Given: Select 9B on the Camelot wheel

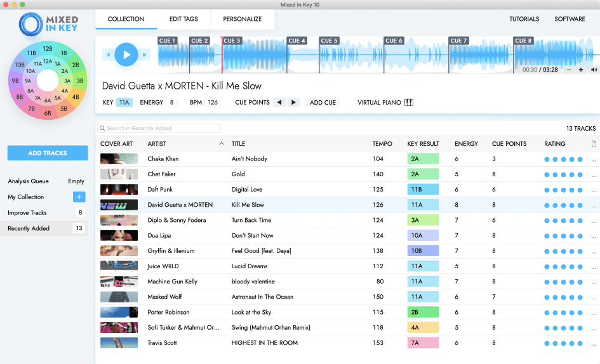Looking at the screenshot, I should (15, 81).
